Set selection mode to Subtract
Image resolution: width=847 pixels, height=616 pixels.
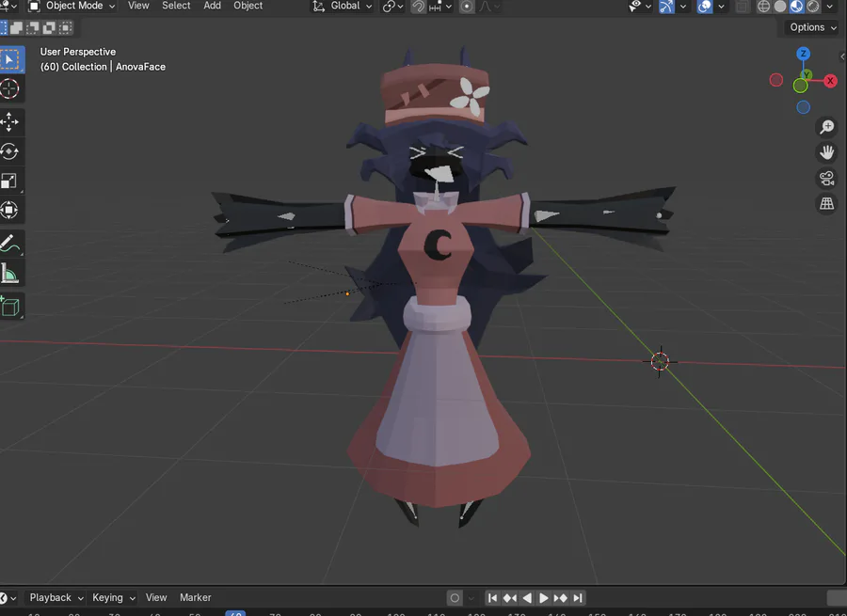point(33,27)
